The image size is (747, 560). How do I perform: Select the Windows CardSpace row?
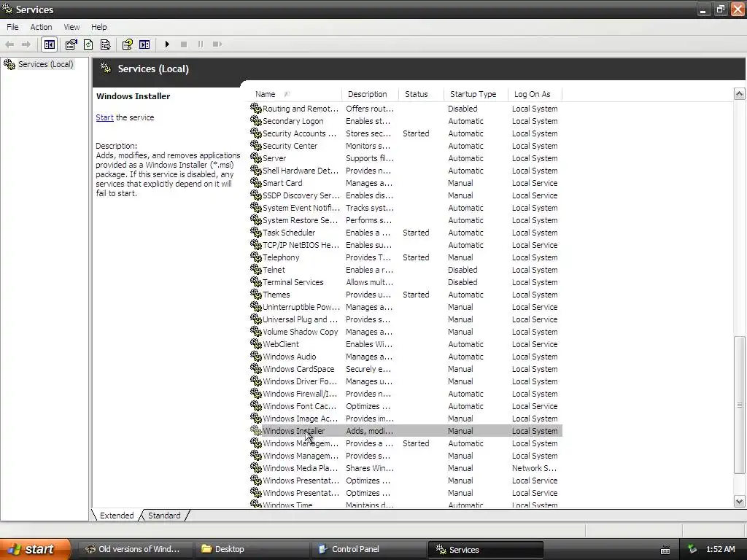[406, 368]
